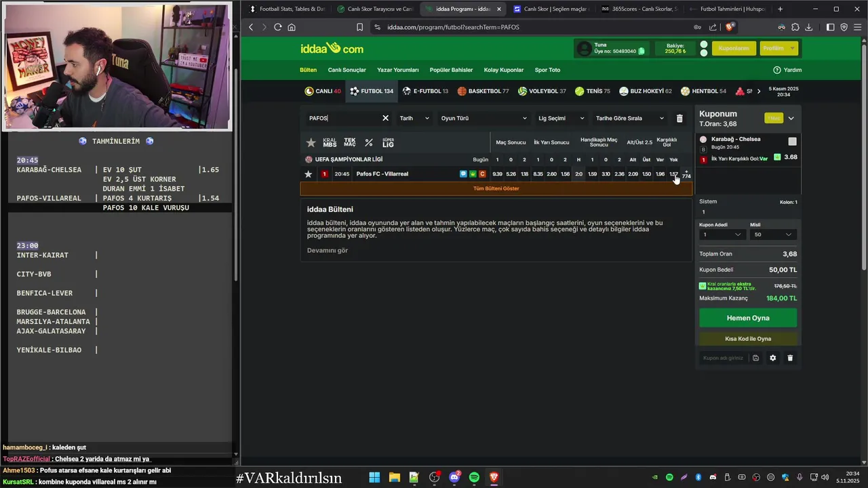Open the Oyun Türü dropdown
Viewport: 868px width, 488px height.
tap(484, 118)
